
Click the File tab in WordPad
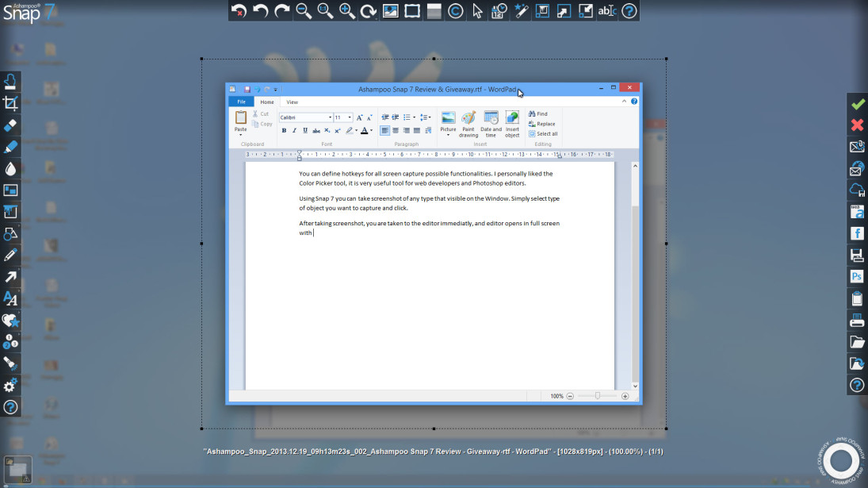click(241, 102)
